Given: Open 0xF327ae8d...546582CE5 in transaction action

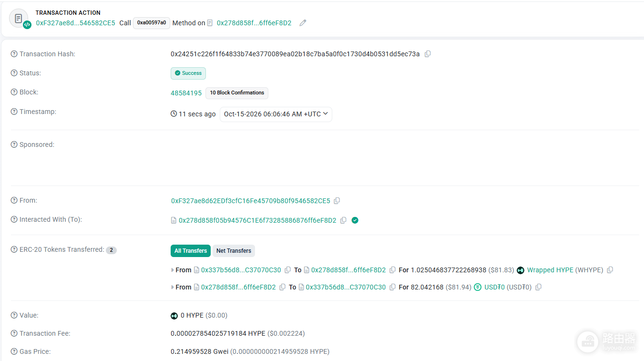Looking at the screenshot, I should point(76,23).
